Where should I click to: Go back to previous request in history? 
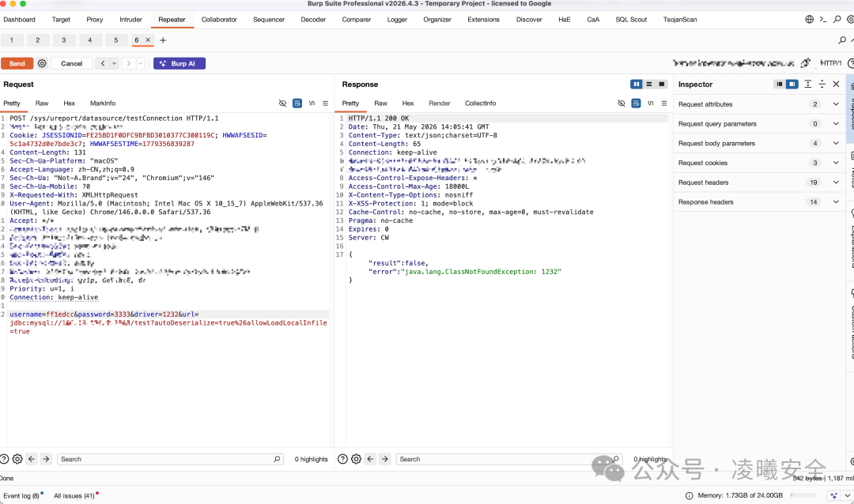click(102, 63)
